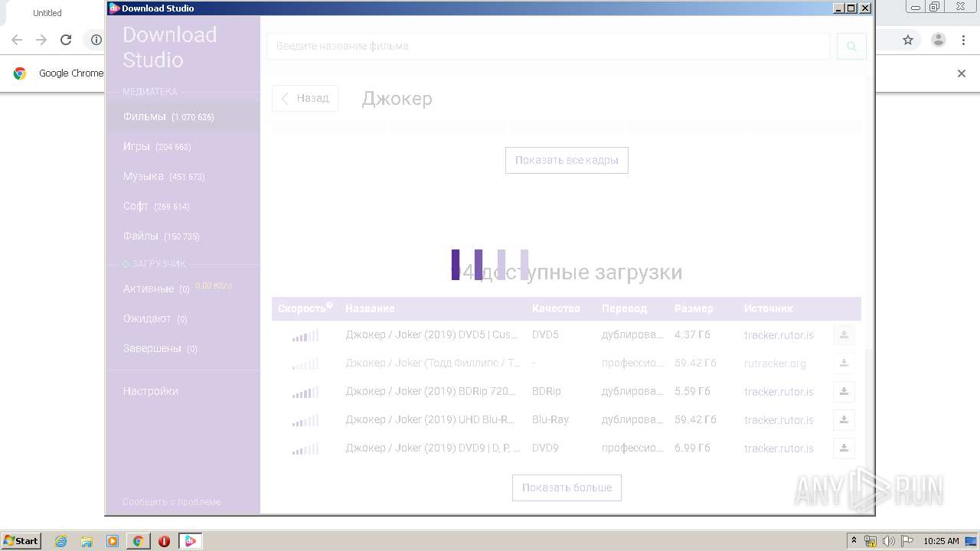Download the Joker BDRip 720 release
Screen dimensions: 980x551
pyautogui.click(x=844, y=392)
